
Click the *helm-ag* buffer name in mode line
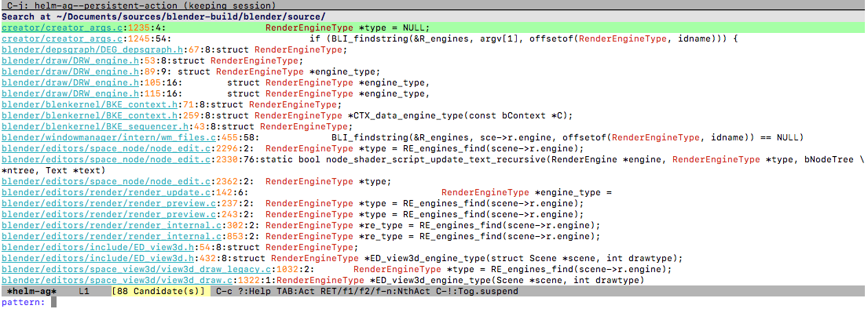(x=31, y=291)
